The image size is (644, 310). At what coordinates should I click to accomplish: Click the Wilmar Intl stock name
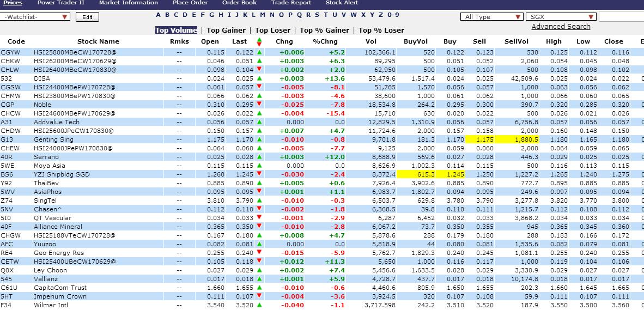pos(50,305)
